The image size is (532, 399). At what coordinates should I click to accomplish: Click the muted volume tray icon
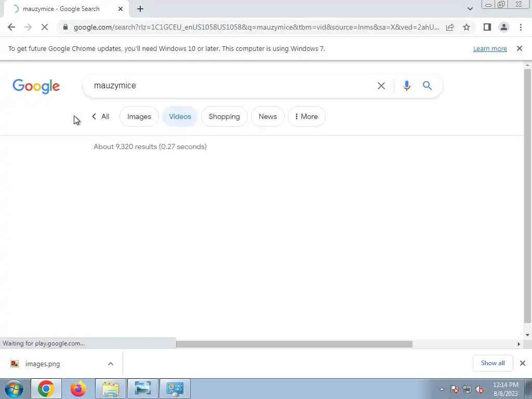click(480, 389)
